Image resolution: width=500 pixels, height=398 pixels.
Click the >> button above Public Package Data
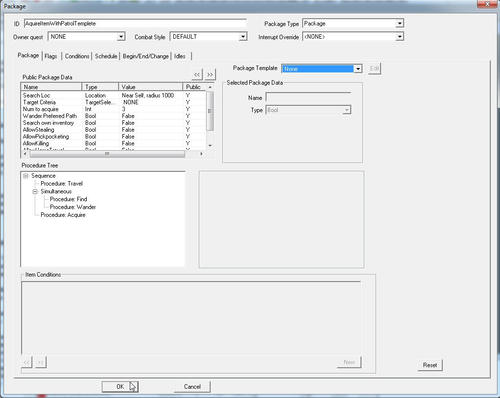(210, 74)
